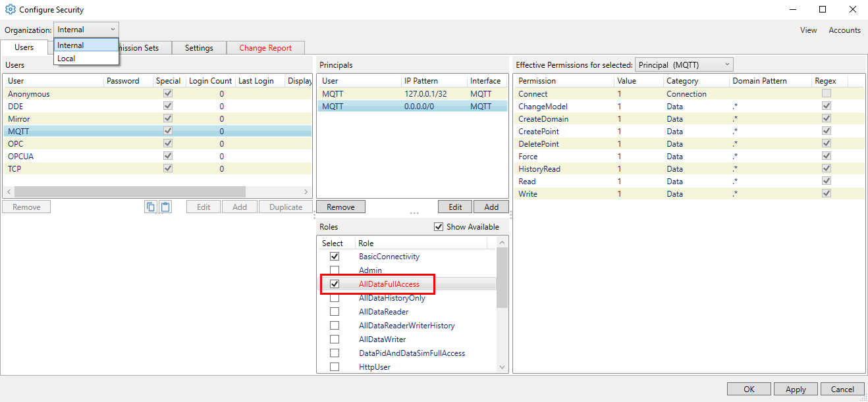Switch to the Settings tab
This screenshot has width=868, height=402.
(x=199, y=47)
